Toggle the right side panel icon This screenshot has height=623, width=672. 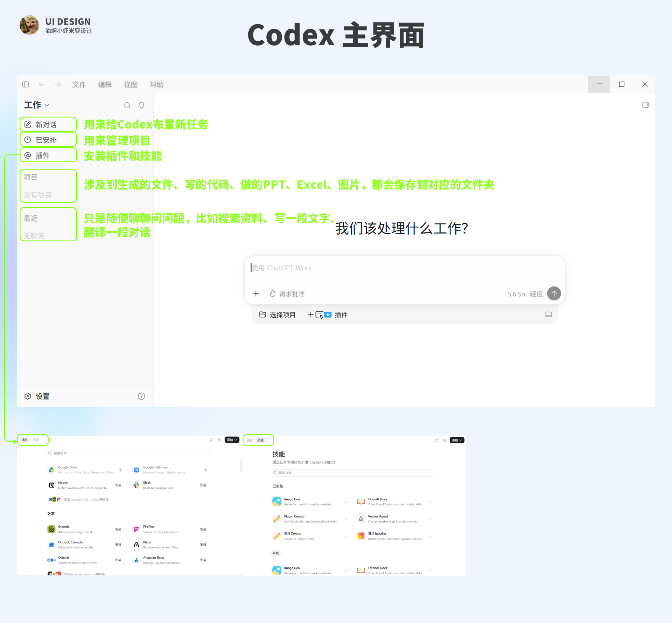(x=645, y=105)
